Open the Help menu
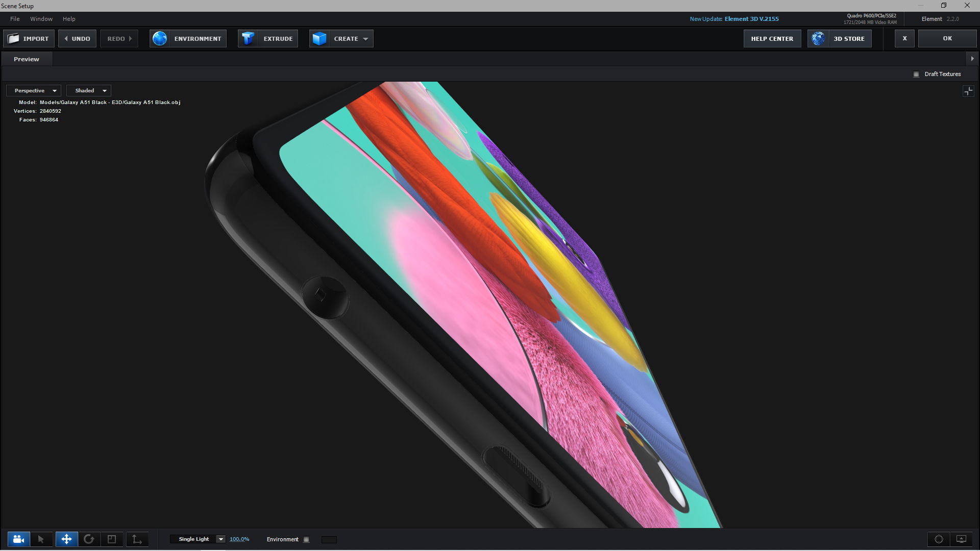 (x=69, y=19)
